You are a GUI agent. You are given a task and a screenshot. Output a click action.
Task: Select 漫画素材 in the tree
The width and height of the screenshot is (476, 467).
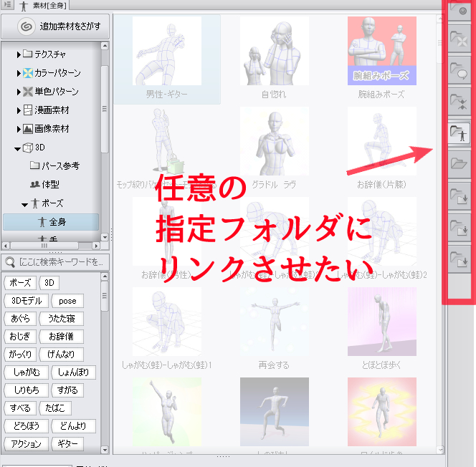pos(52,110)
